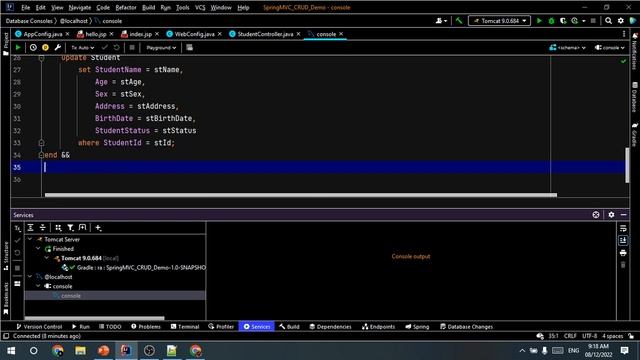Run with coverage shield icon
The height and width of the screenshot is (360, 640).
pos(563,21)
